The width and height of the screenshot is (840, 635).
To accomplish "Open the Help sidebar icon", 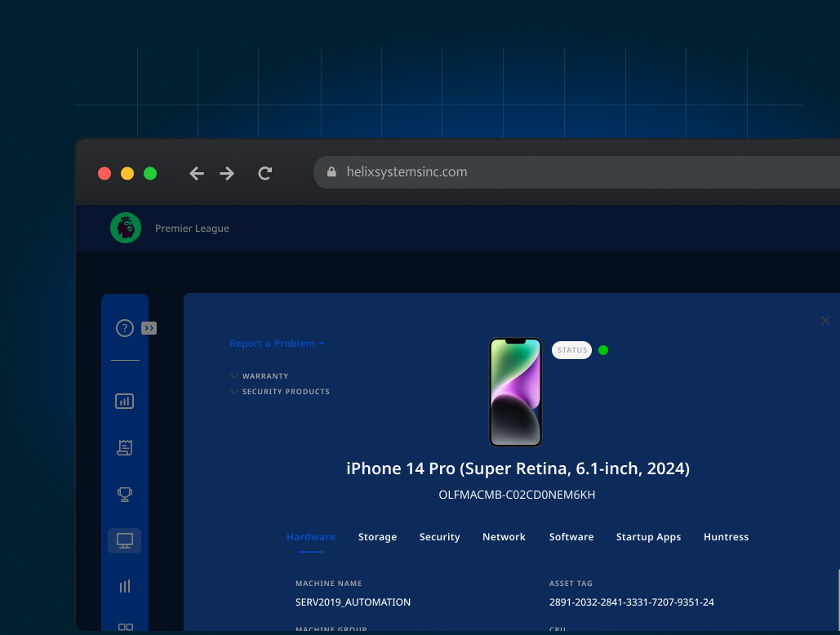I will (x=124, y=327).
